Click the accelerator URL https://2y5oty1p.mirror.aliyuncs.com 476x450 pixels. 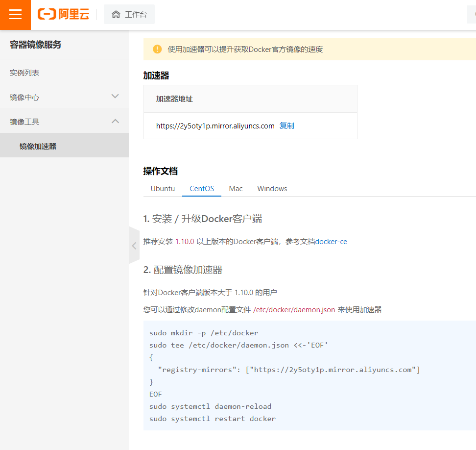click(215, 126)
